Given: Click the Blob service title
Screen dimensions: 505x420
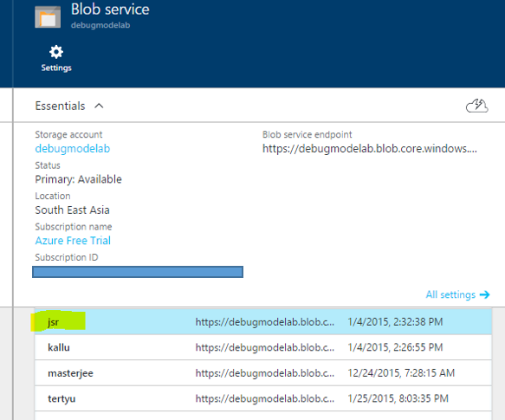Looking at the screenshot, I should (110, 10).
